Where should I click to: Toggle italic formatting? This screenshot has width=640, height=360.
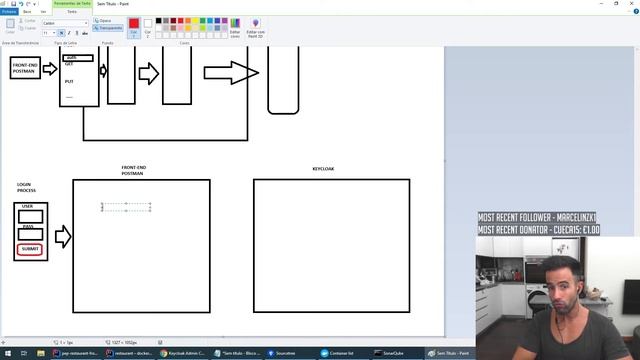[69, 33]
